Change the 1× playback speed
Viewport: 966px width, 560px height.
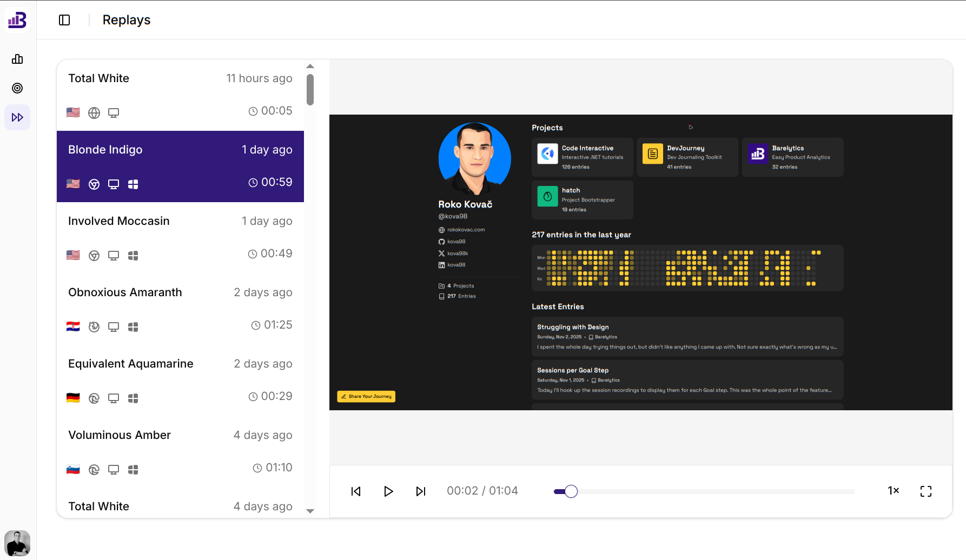pyautogui.click(x=893, y=491)
